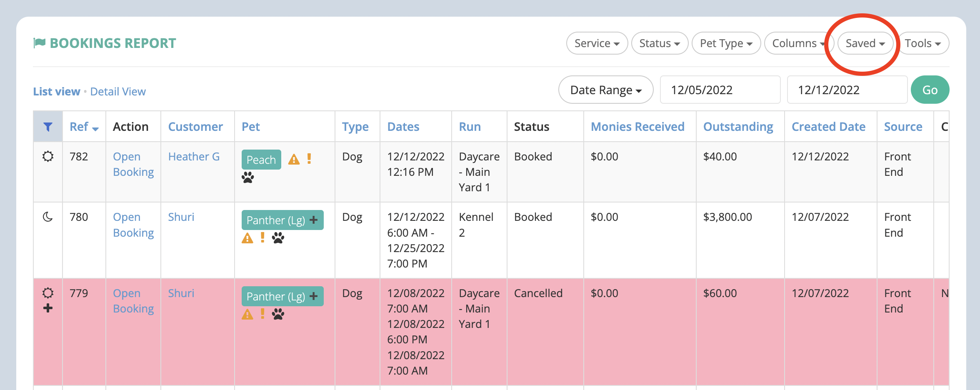Open customer Shuri in row 780
980x390 pixels.
coord(181,217)
